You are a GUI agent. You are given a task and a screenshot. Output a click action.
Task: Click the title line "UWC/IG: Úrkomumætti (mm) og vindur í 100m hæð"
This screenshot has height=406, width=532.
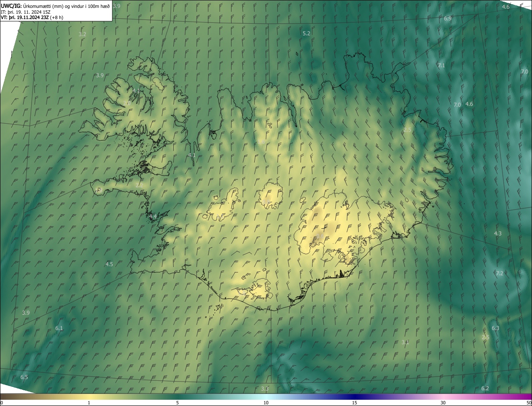pyautogui.click(x=56, y=5)
